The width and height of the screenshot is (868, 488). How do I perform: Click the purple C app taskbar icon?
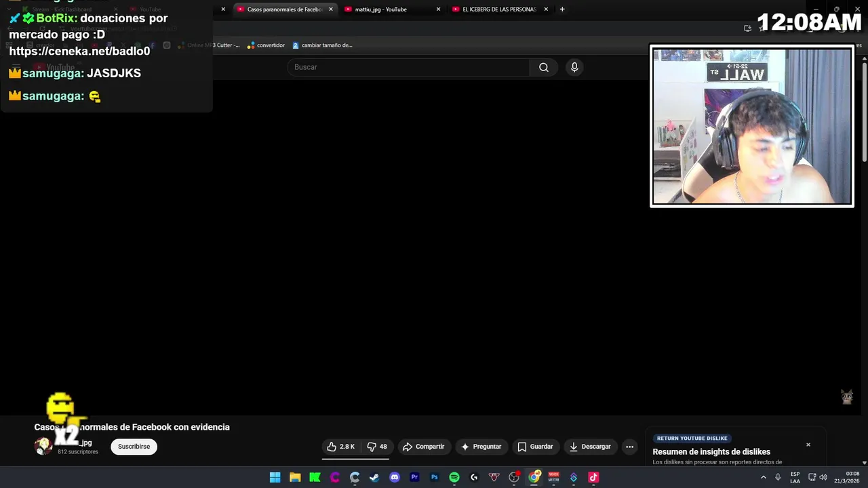334,477
